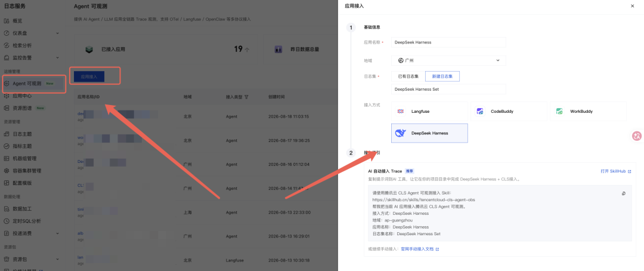Click the pink floating assistant icon

point(637,136)
